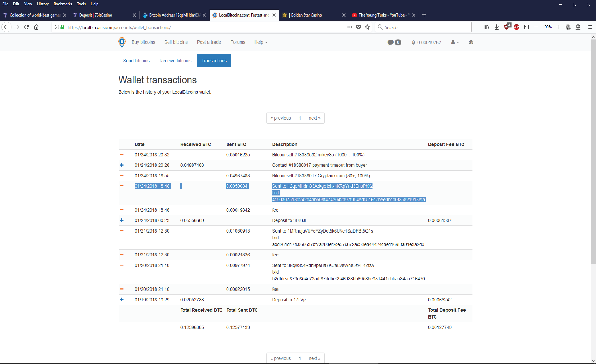596x364 pixels.
Task: Show the Downloads arrow panel
Action: (x=497, y=27)
